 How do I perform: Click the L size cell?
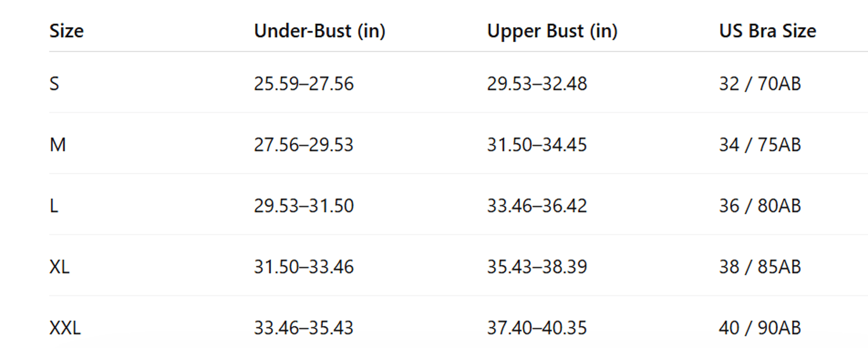click(x=54, y=206)
